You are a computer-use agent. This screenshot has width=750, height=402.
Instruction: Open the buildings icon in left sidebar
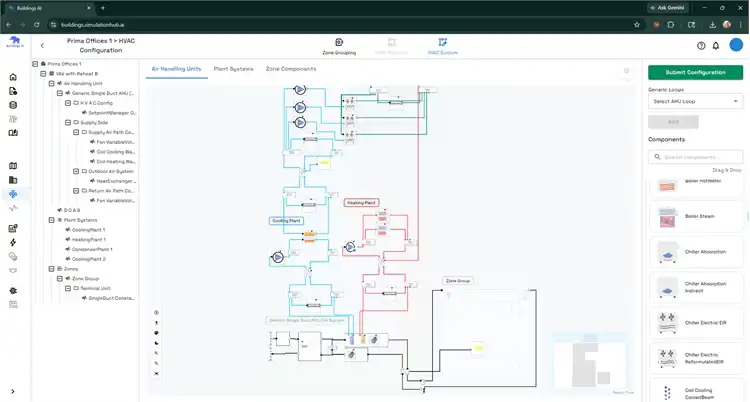13,180
